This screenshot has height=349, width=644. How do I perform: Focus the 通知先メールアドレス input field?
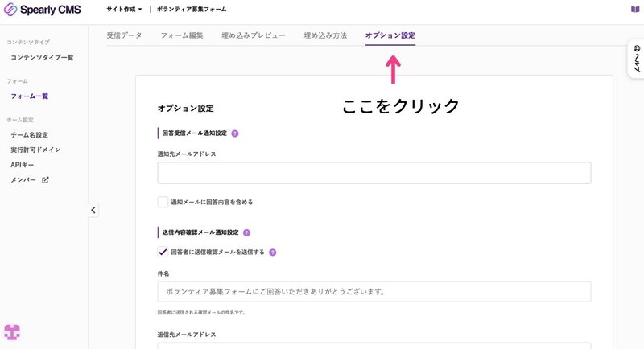click(x=374, y=173)
